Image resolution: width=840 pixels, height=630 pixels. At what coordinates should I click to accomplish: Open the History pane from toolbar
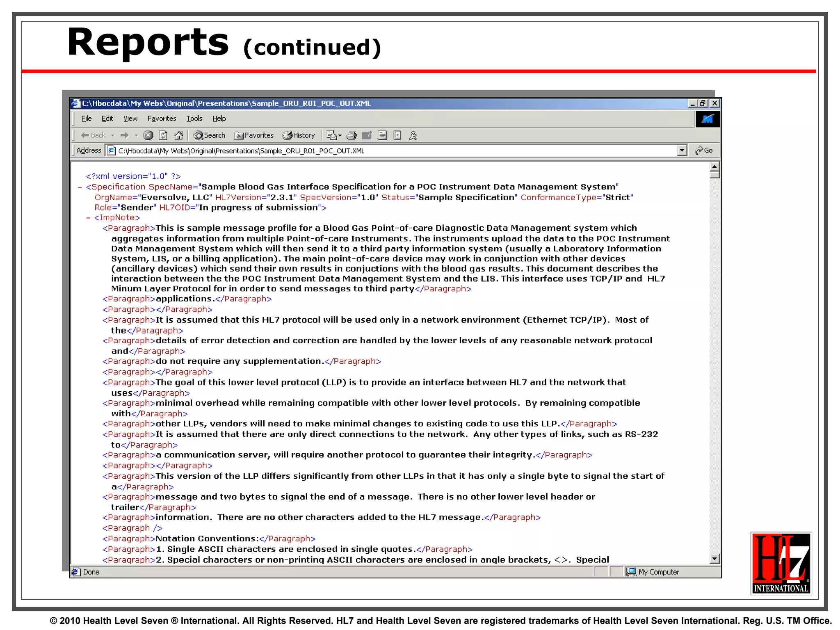[x=299, y=135]
